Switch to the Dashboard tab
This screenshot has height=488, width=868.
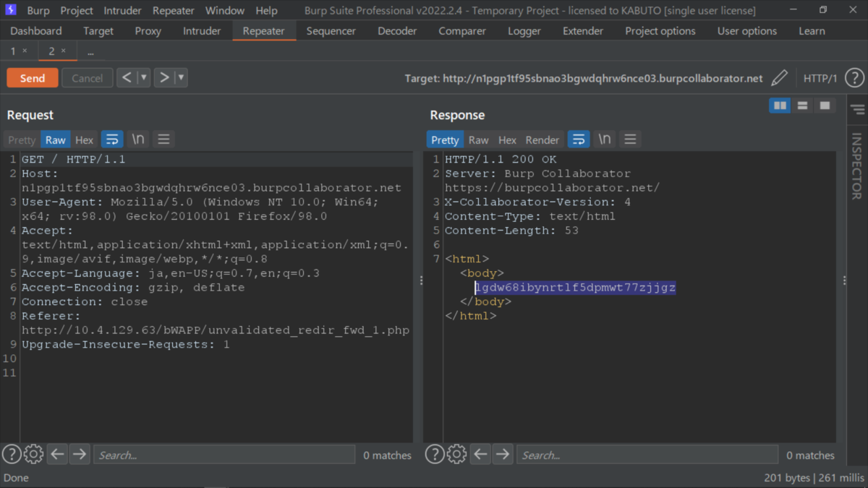click(x=36, y=31)
